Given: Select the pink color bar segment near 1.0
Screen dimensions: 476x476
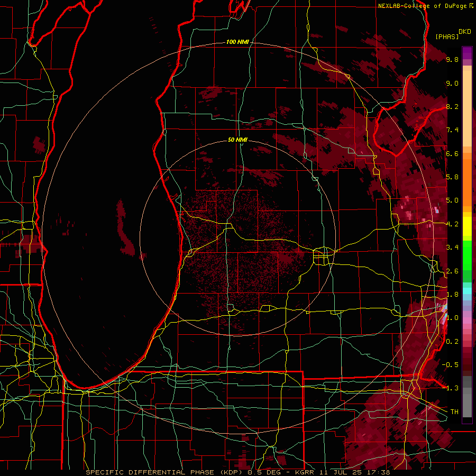Looking at the screenshot, I should coord(467,321).
